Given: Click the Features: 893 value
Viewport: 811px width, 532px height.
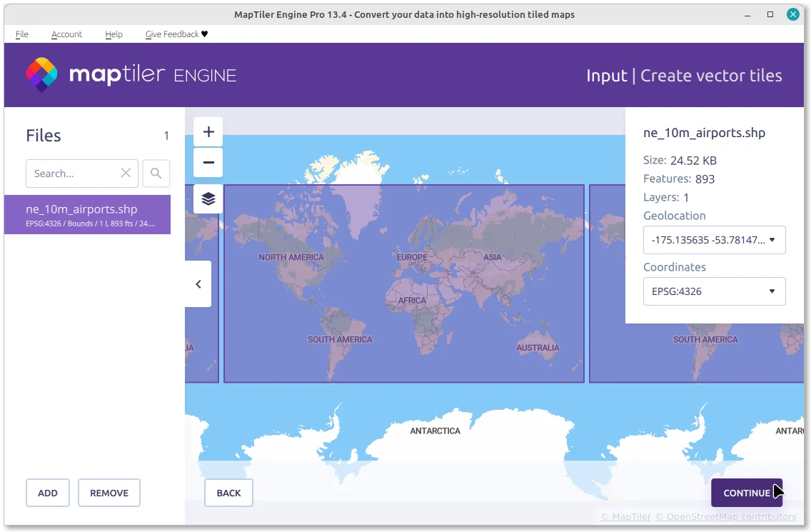Looking at the screenshot, I should point(705,179).
